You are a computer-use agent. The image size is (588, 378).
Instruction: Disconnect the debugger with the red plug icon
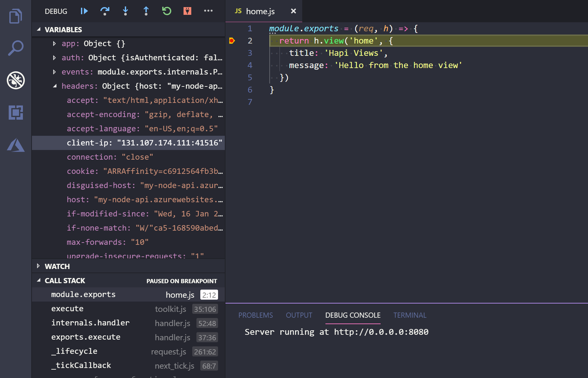tap(187, 11)
